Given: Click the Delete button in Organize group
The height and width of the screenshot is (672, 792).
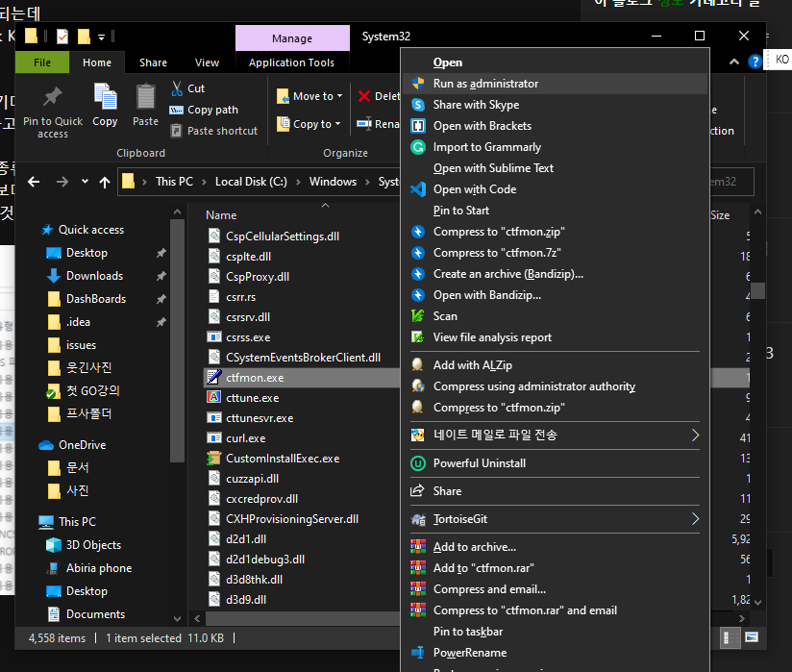Looking at the screenshot, I should pyautogui.click(x=379, y=96).
